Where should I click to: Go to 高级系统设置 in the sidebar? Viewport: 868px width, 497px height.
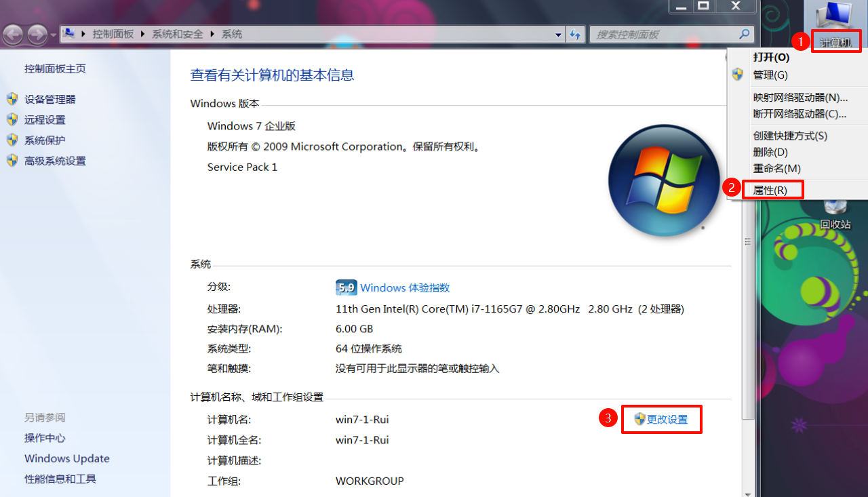[x=55, y=161]
